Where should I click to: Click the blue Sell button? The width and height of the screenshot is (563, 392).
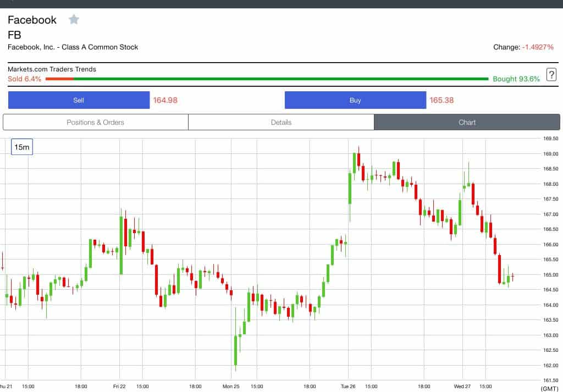[x=79, y=100]
